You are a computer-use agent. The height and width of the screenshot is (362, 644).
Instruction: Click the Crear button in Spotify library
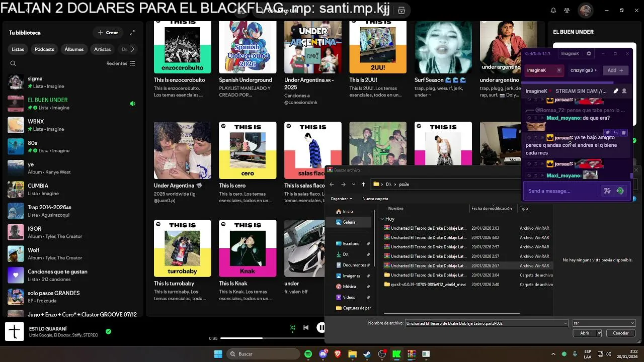108,33
